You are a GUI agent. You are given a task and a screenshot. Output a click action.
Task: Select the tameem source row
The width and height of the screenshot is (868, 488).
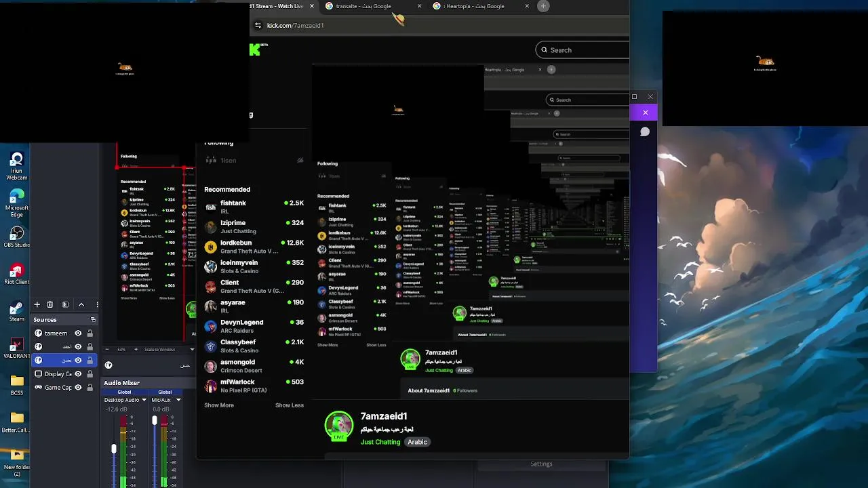tap(63, 333)
